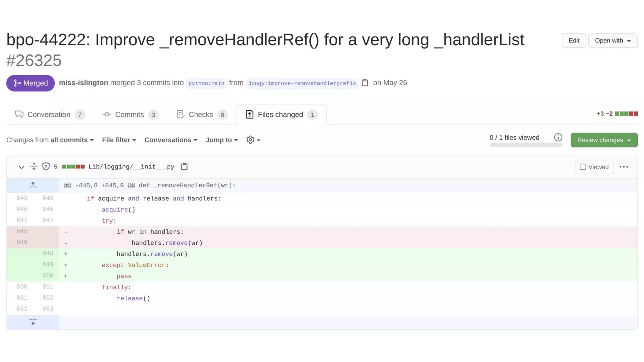Click the shield icon beside file name
Viewport: 644px width, 362px height.
[x=46, y=167]
